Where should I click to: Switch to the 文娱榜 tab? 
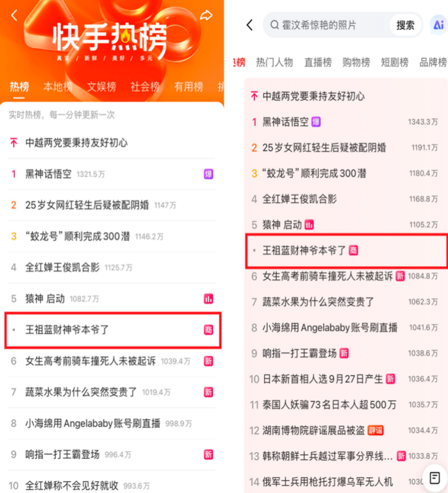click(102, 86)
